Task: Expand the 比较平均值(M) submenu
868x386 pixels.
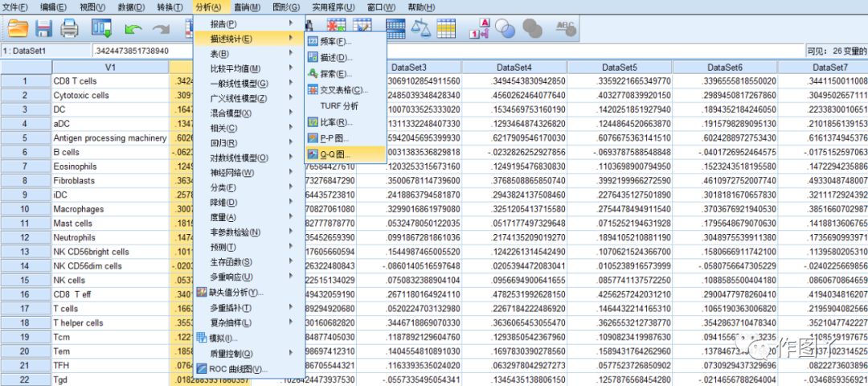Action: coord(248,68)
